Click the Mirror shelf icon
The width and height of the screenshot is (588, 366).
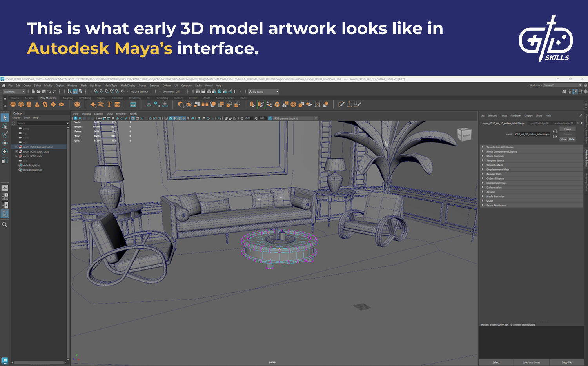coord(205,104)
